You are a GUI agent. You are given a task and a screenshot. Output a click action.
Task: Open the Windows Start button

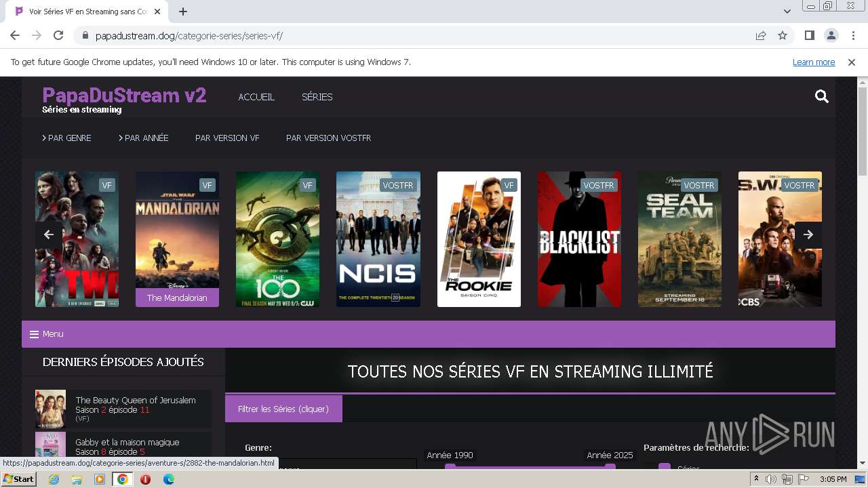tap(18, 479)
